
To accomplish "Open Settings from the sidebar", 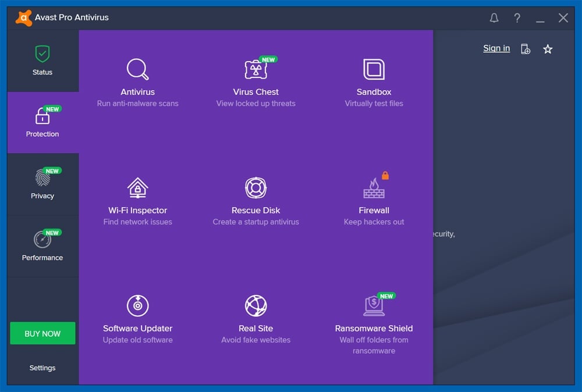I will (x=42, y=368).
